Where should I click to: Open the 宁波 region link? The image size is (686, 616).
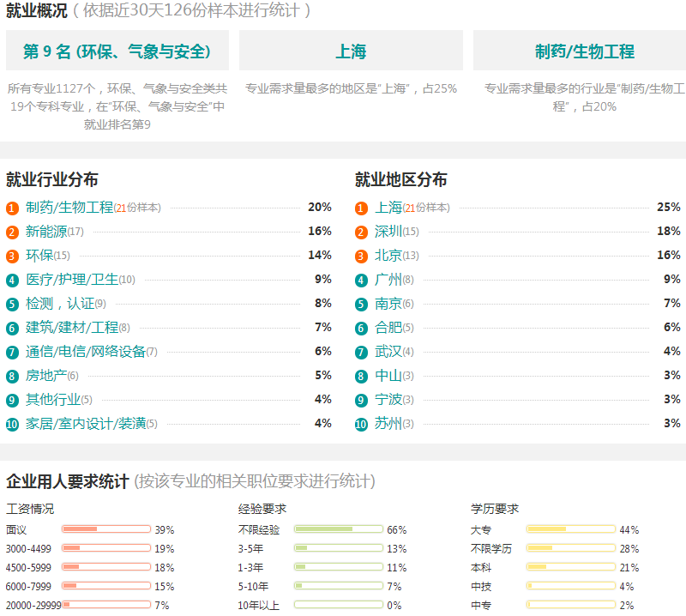(388, 400)
